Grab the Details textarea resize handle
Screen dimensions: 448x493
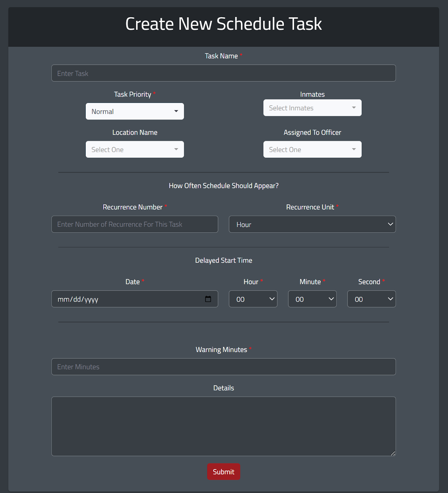click(x=393, y=453)
